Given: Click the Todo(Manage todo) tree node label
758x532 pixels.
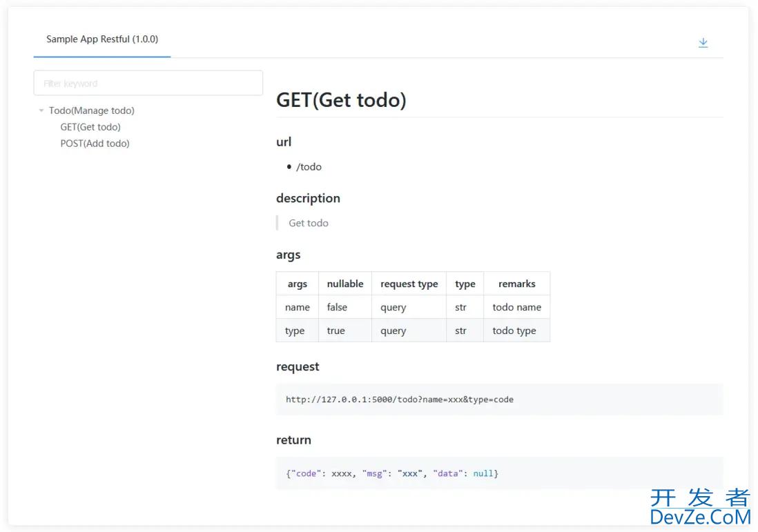Looking at the screenshot, I should tap(91, 110).
